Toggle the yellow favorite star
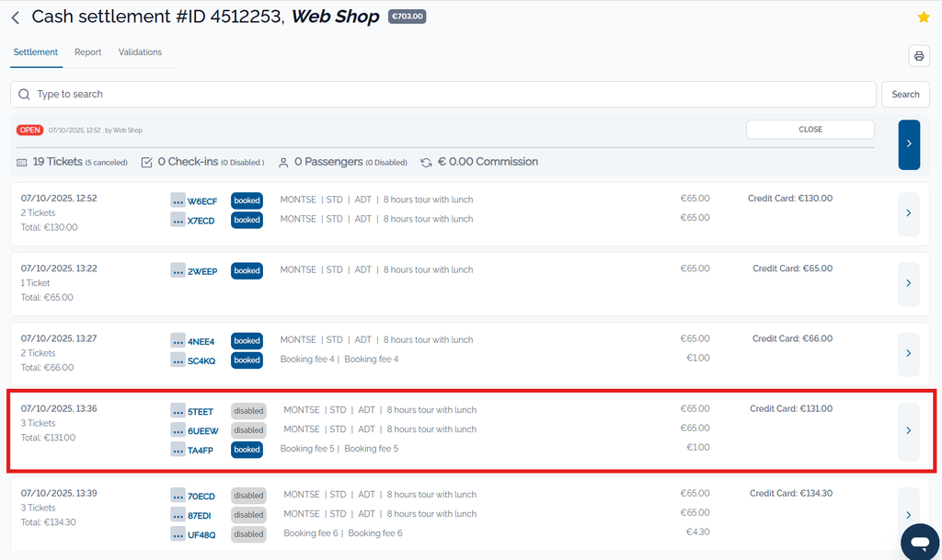The height and width of the screenshot is (560, 942). (924, 17)
